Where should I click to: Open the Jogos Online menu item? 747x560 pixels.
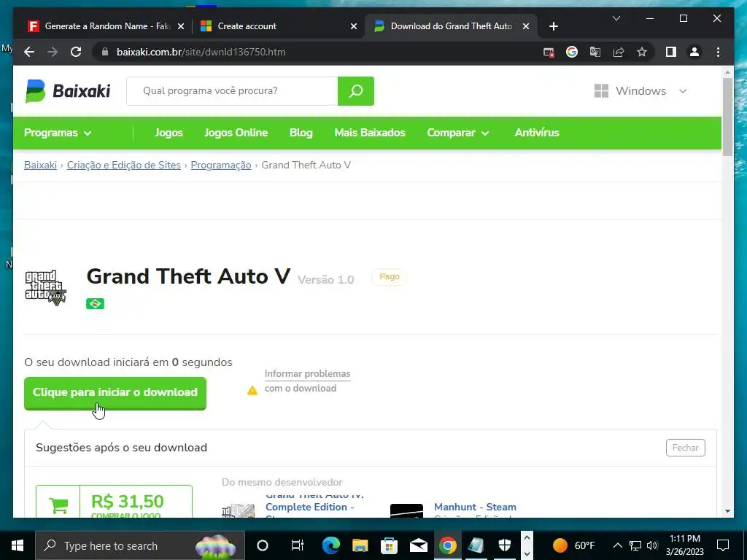236,133
